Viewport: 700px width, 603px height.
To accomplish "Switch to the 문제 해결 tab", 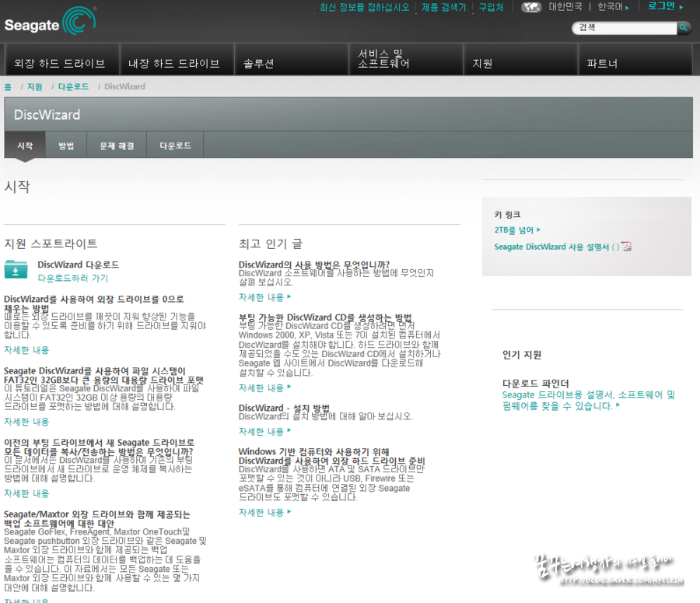I will coord(117,145).
